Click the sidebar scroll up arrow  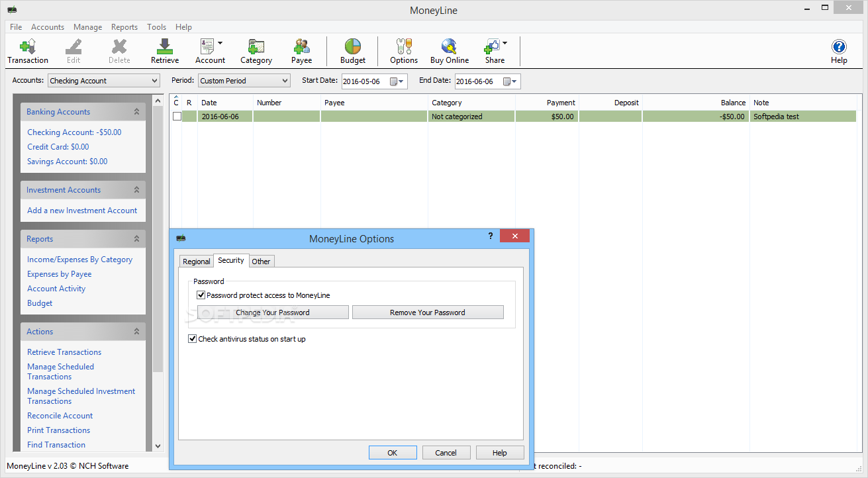click(158, 101)
